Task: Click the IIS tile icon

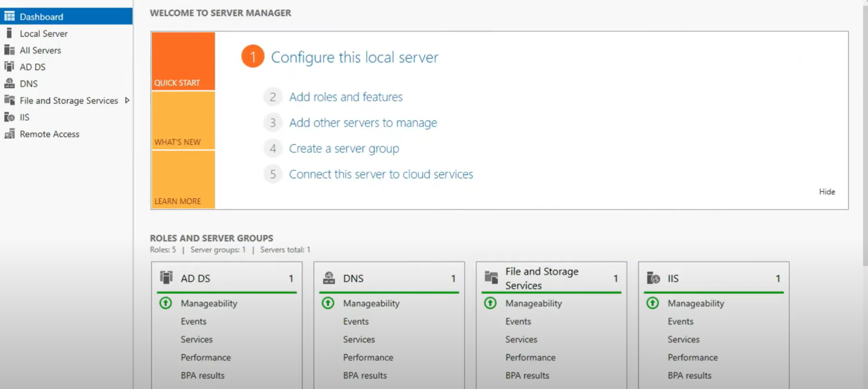Action: click(x=653, y=278)
